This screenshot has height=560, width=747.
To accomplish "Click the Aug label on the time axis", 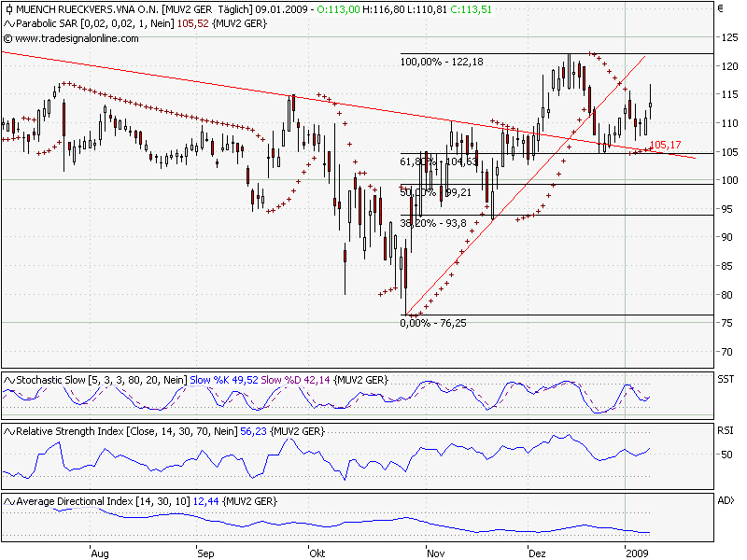I will pos(100,553).
